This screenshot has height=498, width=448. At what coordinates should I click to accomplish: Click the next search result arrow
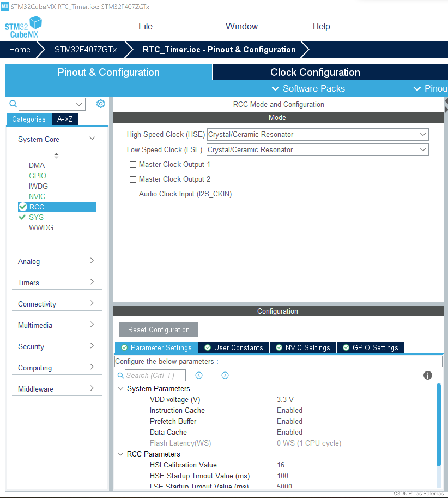click(x=225, y=375)
